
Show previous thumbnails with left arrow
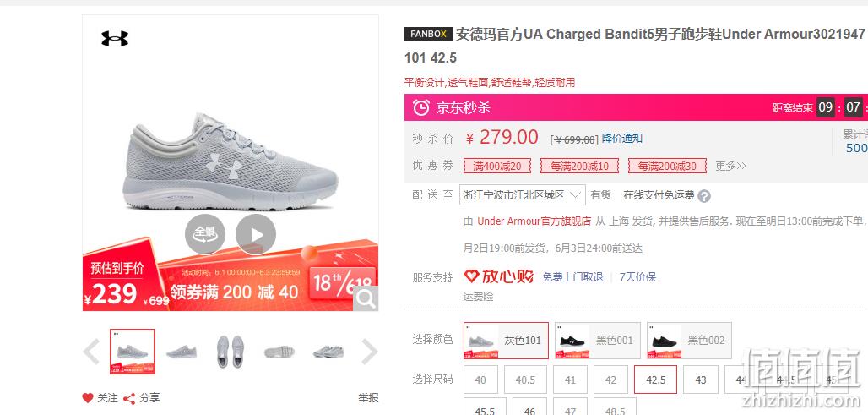(91, 352)
